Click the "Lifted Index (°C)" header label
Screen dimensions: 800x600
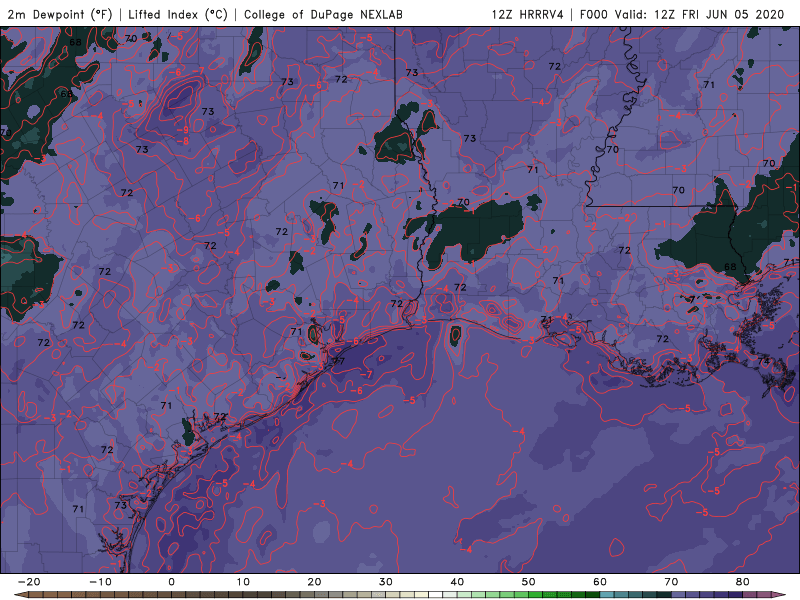click(x=178, y=14)
